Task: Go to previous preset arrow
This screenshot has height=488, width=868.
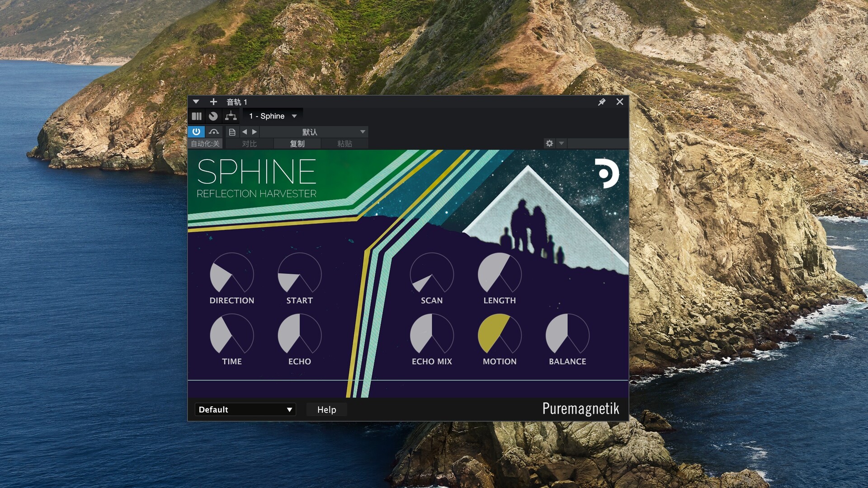Action: point(245,132)
